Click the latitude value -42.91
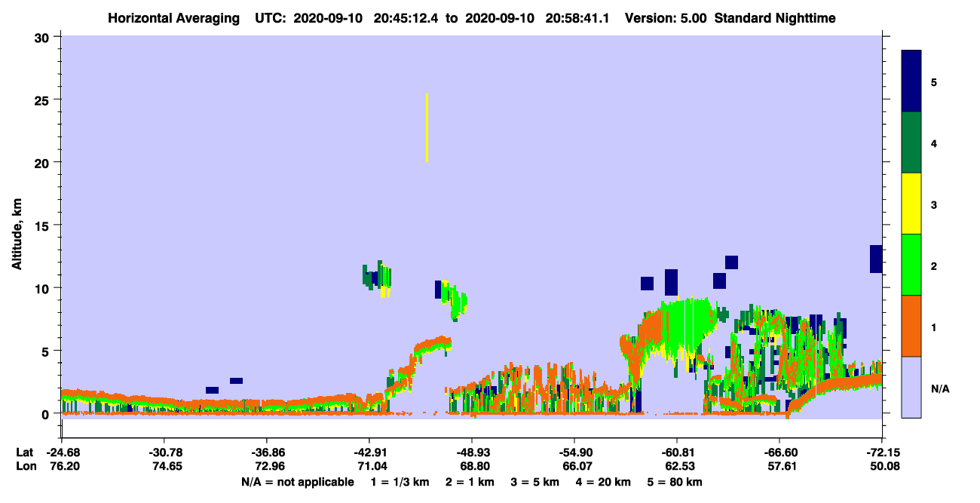The width and height of the screenshot is (980, 503). 369,452
